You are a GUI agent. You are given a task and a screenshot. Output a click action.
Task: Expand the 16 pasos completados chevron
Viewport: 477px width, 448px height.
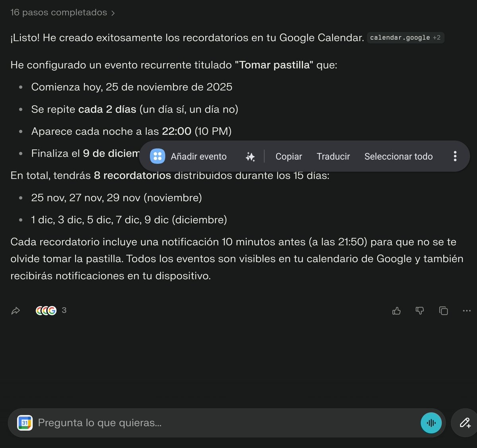[113, 13]
